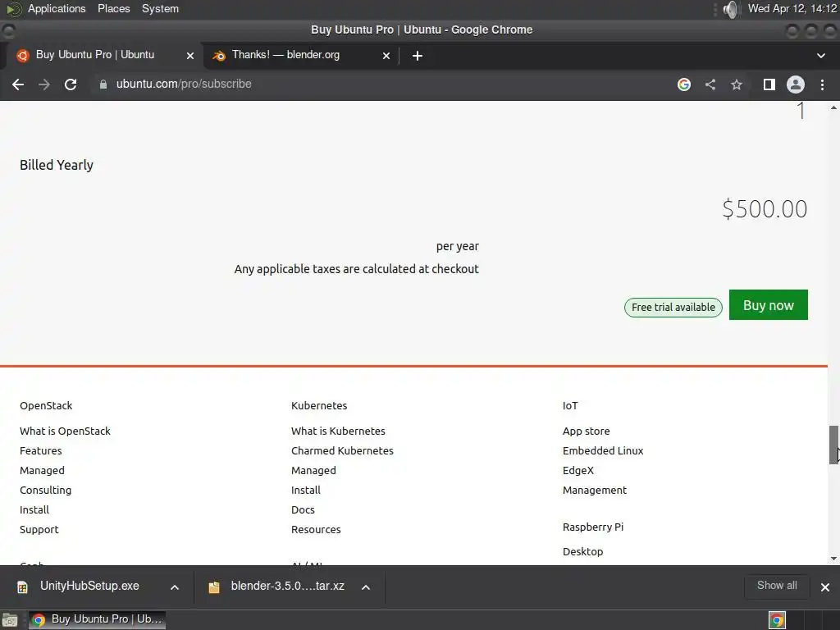Expand blender tar.xz download options arrow
The image size is (840, 630).
366,587
